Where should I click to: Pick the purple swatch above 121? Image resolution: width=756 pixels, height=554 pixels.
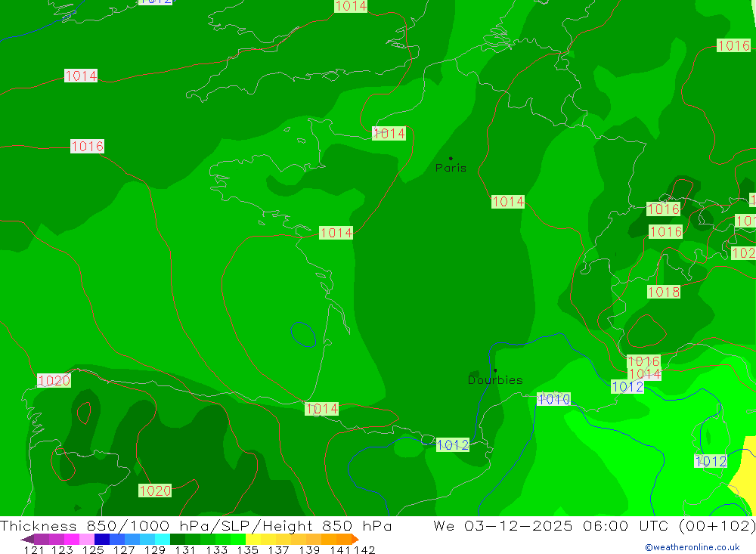41,539
